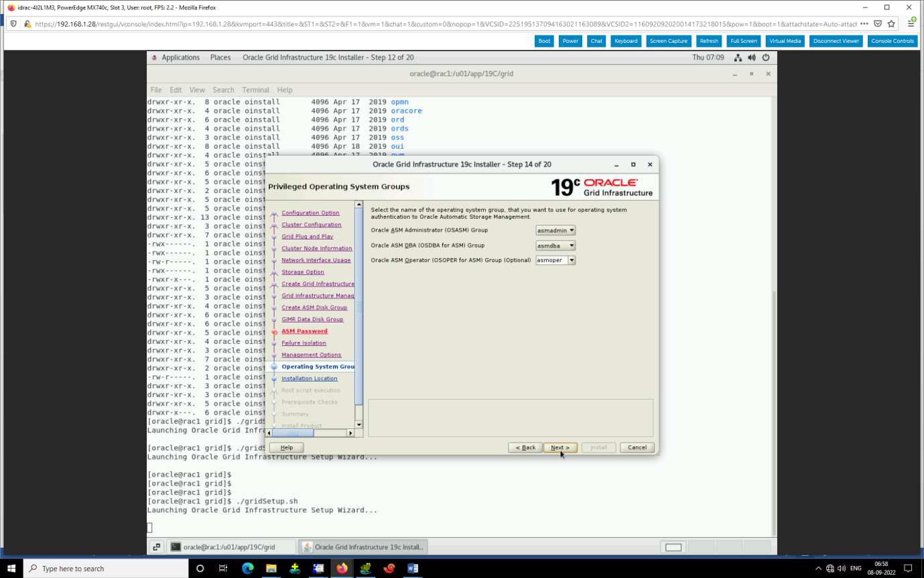This screenshot has height=578, width=924.
Task: Click the GNOME volume speaker icon
Action: (752, 58)
